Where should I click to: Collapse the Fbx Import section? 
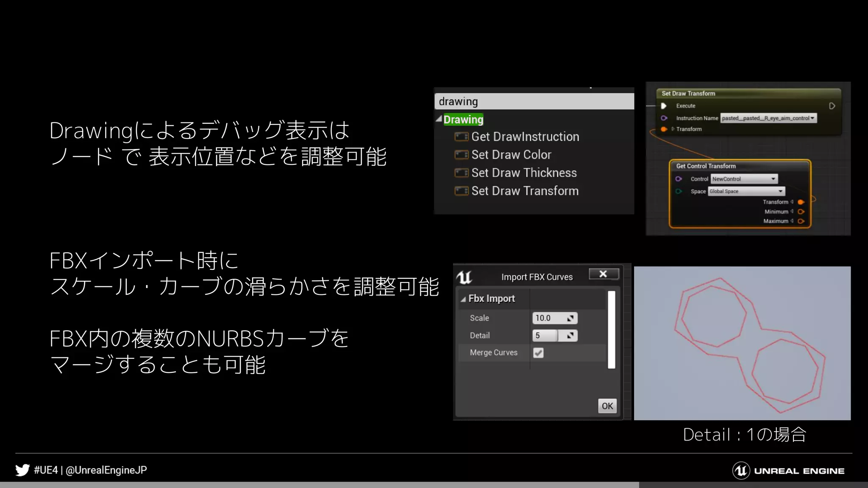[x=463, y=299]
